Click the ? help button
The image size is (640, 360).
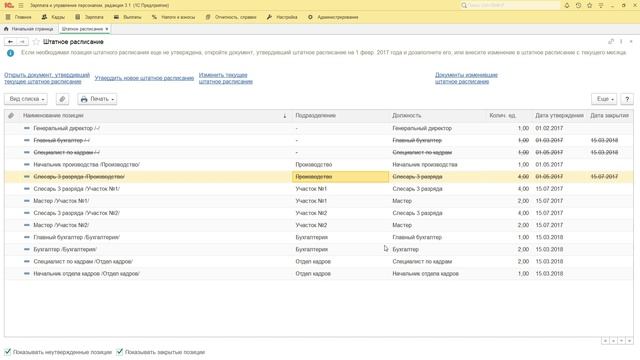pos(627,99)
